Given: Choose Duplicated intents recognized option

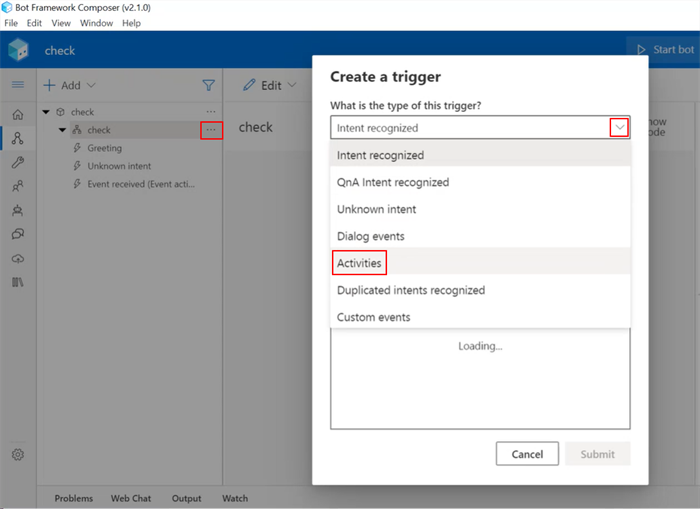Looking at the screenshot, I should 480,290.
